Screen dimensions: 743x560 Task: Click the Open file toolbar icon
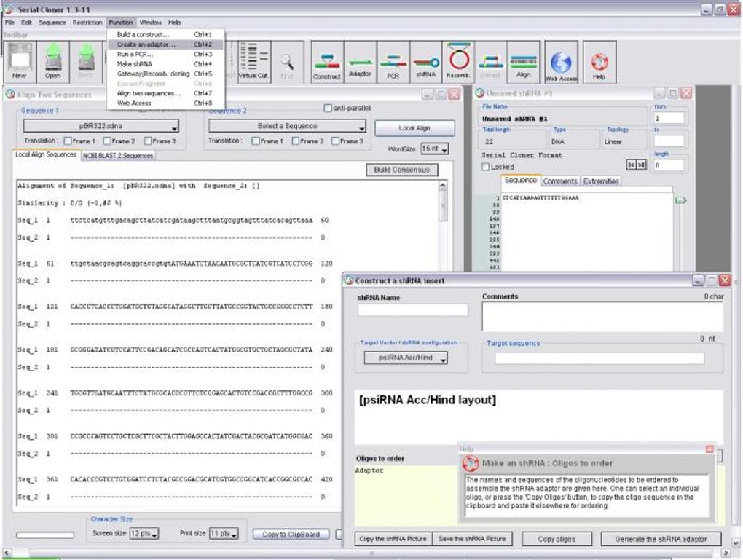[52, 62]
